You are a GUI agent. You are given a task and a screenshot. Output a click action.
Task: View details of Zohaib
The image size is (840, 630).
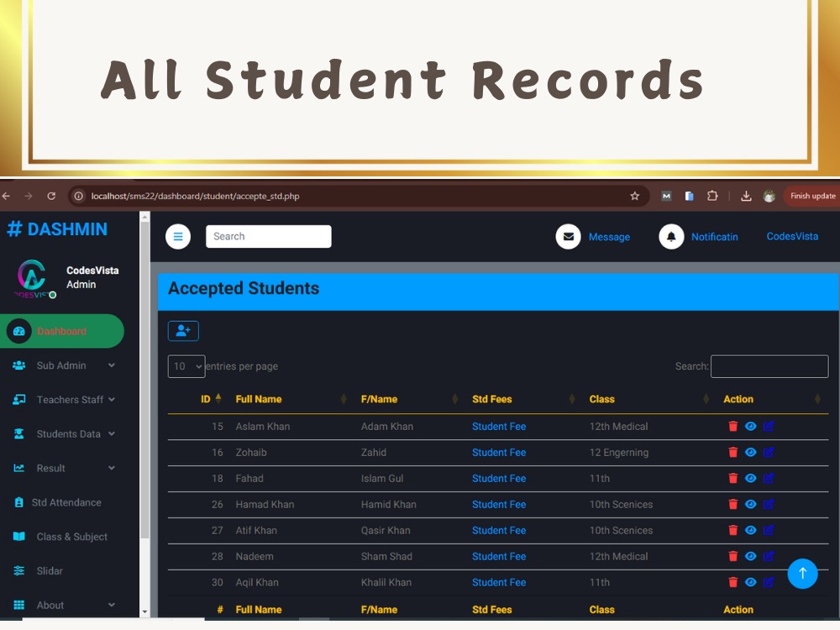pos(750,452)
